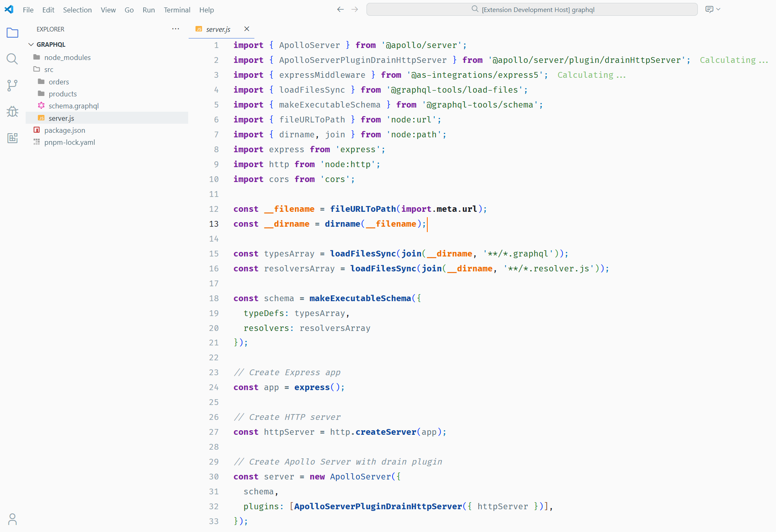Open the Source Control view
The image size is (776, 532).
12,85
